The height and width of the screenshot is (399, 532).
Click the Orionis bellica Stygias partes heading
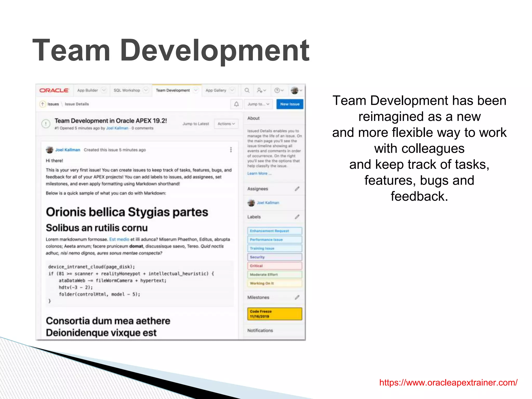point(127,212)
